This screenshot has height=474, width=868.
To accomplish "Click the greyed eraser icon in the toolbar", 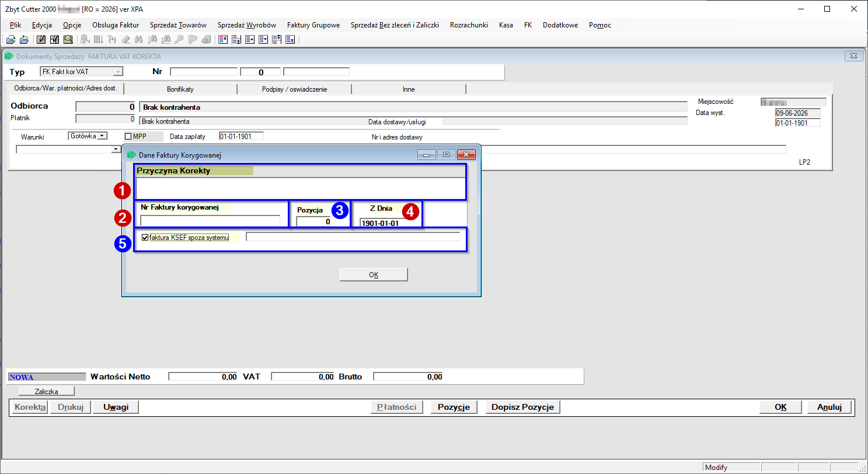I will (126, 40).
